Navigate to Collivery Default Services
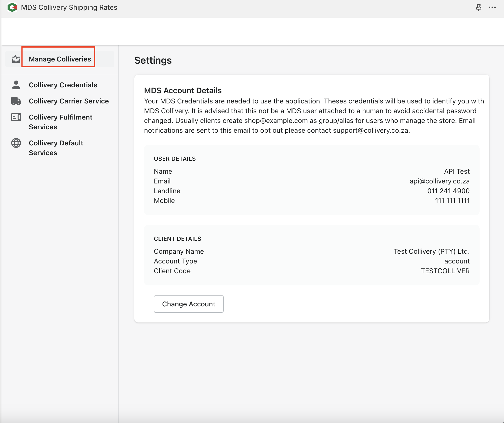504x423 pixels. point(56,148)
